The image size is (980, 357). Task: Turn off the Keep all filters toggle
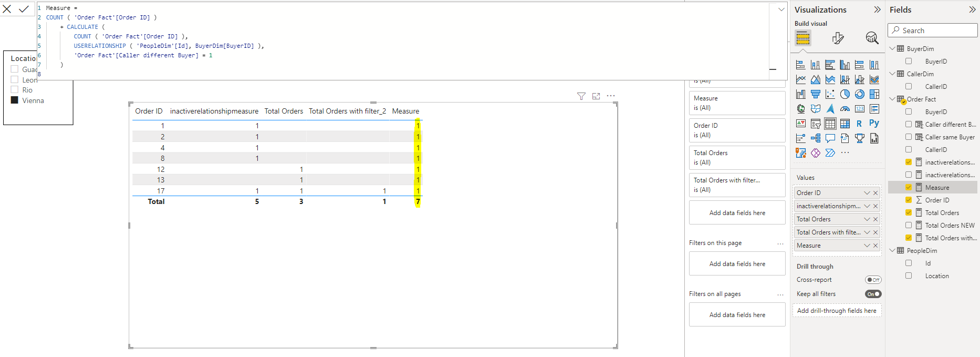[x=873, y=294]
